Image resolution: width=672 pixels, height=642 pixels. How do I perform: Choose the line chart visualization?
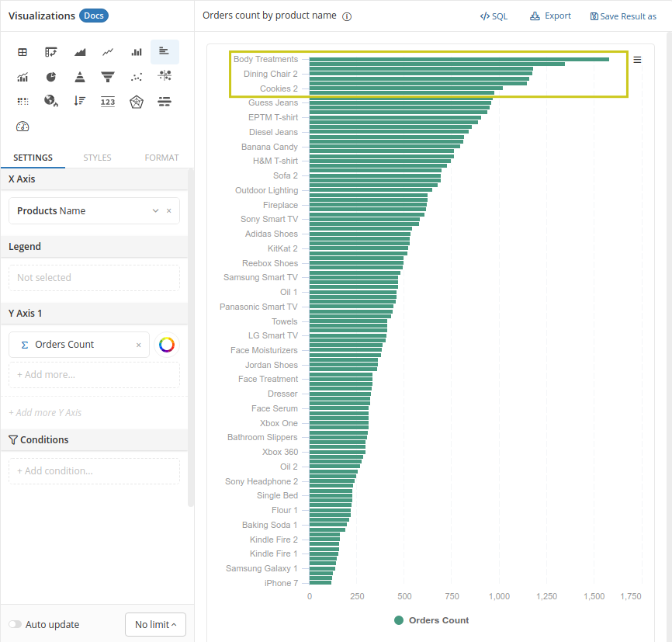[108, 52]
